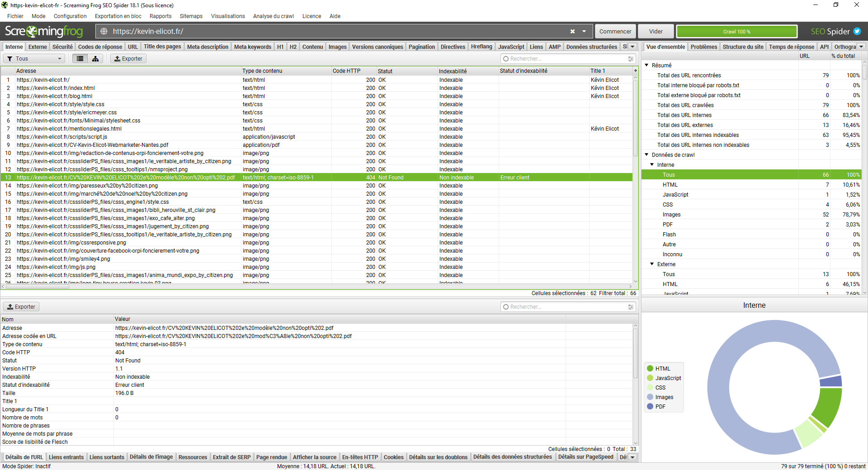The image size is (868, 470).
Task: Collapse the Résumé section
Action: [x=646, y=65]
